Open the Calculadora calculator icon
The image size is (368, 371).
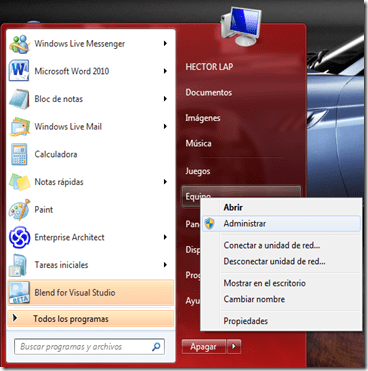[x=19, y=154]
